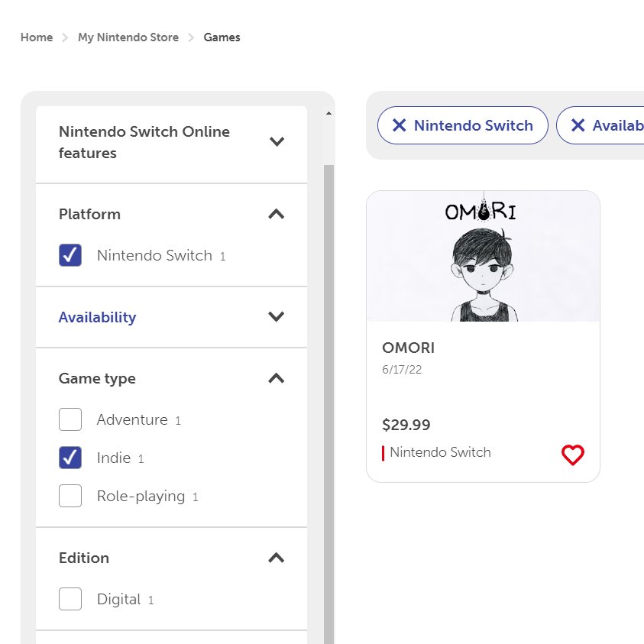Open My Nintendo Store breadcrumb link
The width and height of the screenshot is (644, 644).
pyautogui.click(x=128, y=37)
